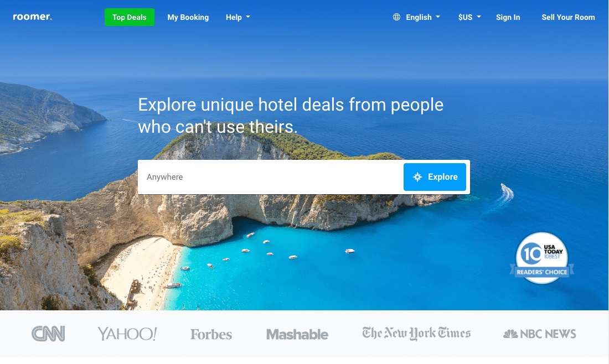Viewport: 609px width, 364px height.
Task: Click the blue Explore button
Action: (x=435, y=177)
